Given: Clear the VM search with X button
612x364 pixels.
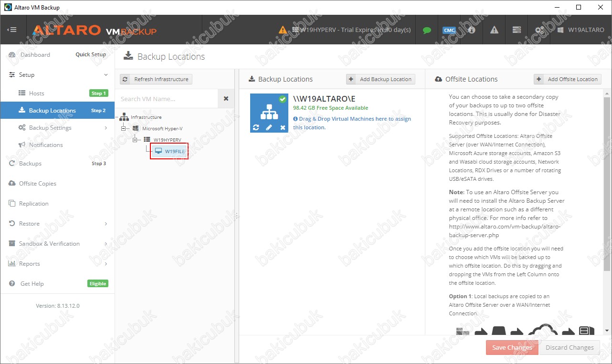Looking at the screenshot, I should click(x=226, y=99).
